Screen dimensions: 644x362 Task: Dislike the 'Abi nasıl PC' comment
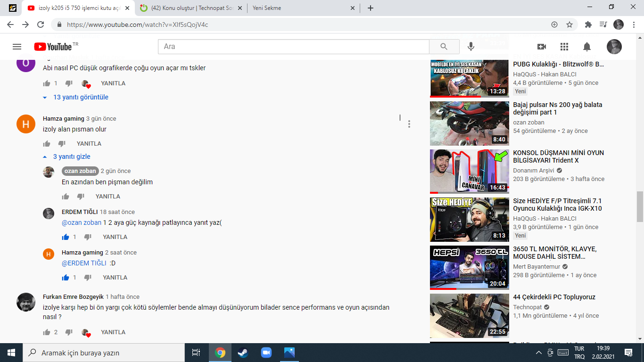[69, 83]
